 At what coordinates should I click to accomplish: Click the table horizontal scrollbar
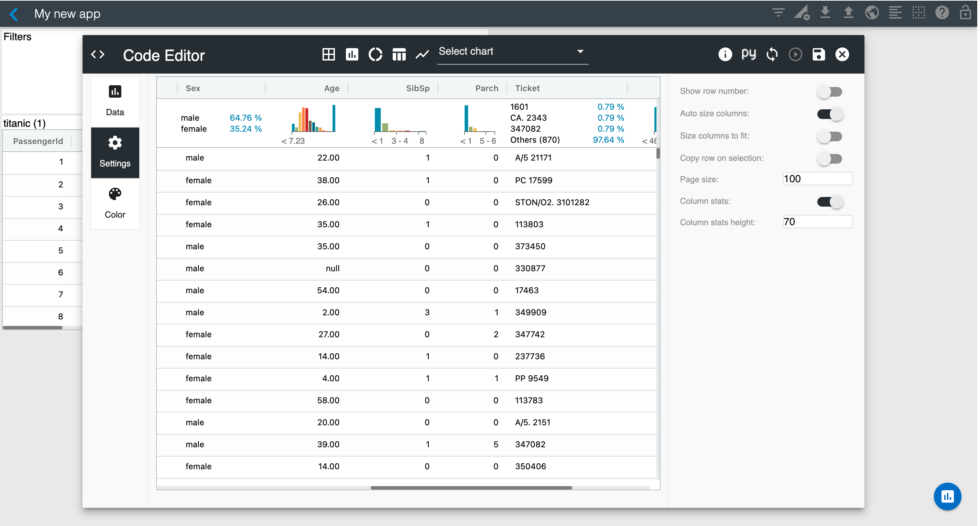tap(471, 487)
